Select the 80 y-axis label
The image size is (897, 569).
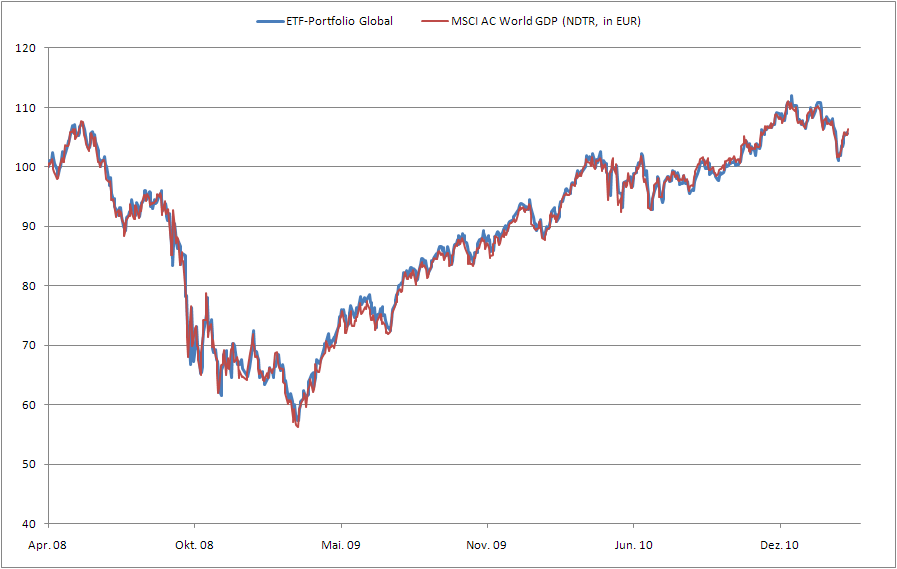pos(30,286)
